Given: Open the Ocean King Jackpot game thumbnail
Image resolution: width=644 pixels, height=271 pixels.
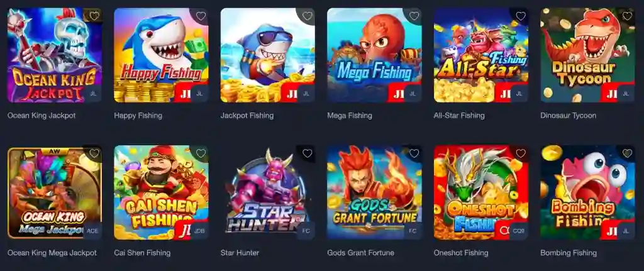Looking at the screenshot, I should (x=55, y=55).
